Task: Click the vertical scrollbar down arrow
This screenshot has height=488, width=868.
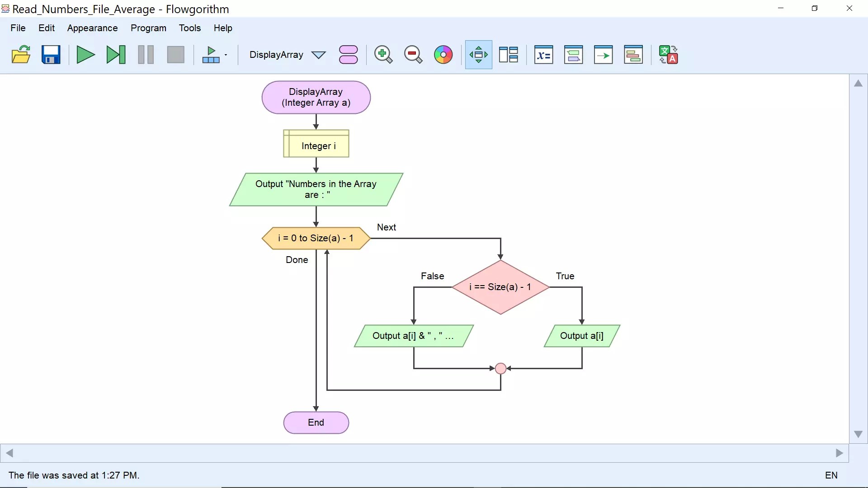Action: point(858,434)
